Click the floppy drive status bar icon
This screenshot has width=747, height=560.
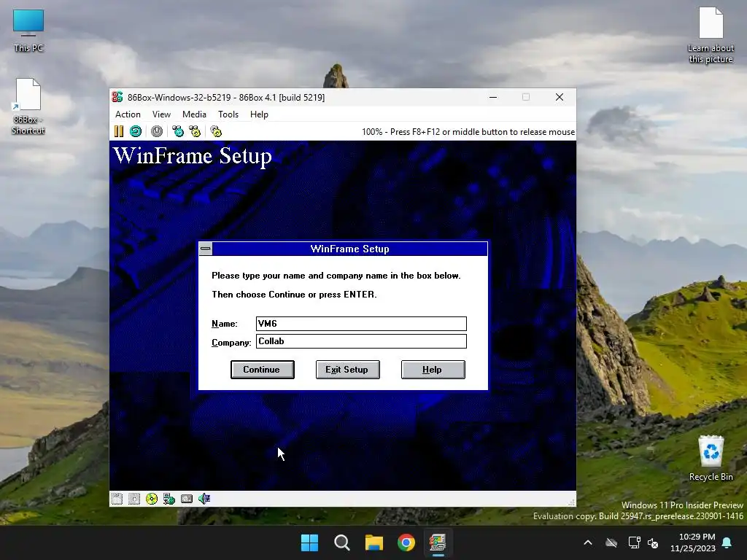coord(117,499)
